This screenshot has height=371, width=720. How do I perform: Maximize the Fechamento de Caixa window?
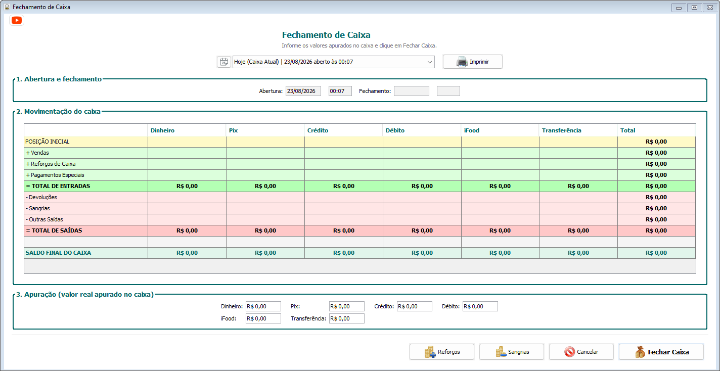pyautogui.click(x=694, y=7)
